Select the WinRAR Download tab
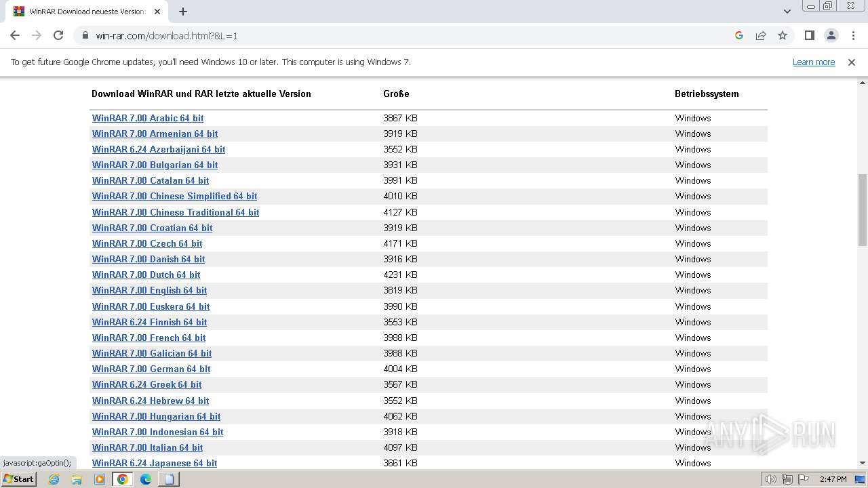This screenshot has height=488, width=868. click(x=81, y=12)
